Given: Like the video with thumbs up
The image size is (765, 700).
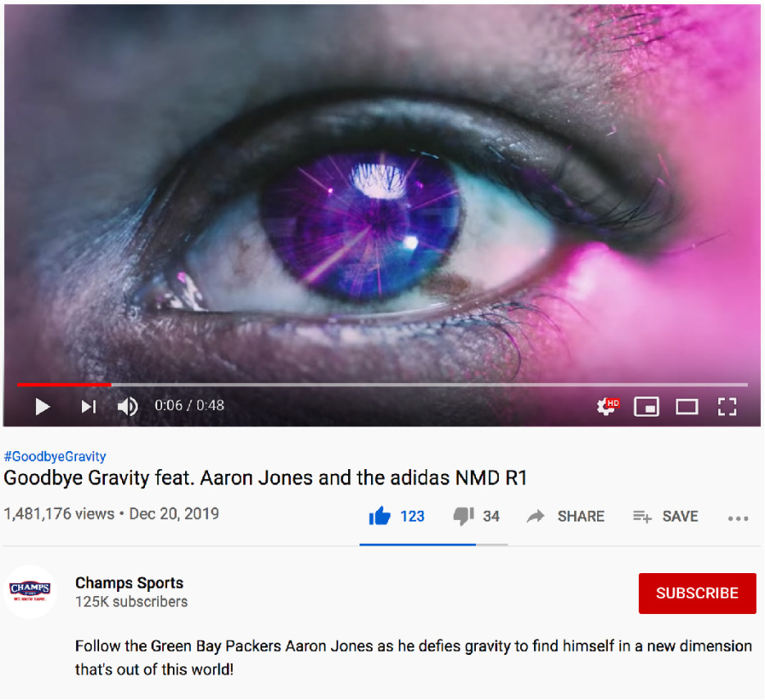Looking at the screenshot, I should click(x=380, y=516).
